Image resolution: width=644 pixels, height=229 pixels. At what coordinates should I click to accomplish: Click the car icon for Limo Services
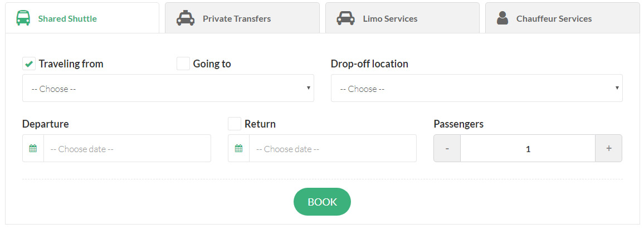pos(345,18)
